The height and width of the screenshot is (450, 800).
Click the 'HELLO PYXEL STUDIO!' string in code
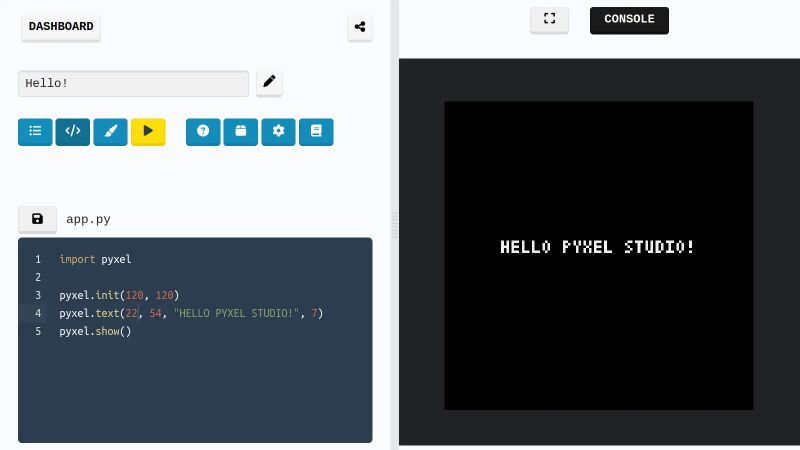pos(236,313)
